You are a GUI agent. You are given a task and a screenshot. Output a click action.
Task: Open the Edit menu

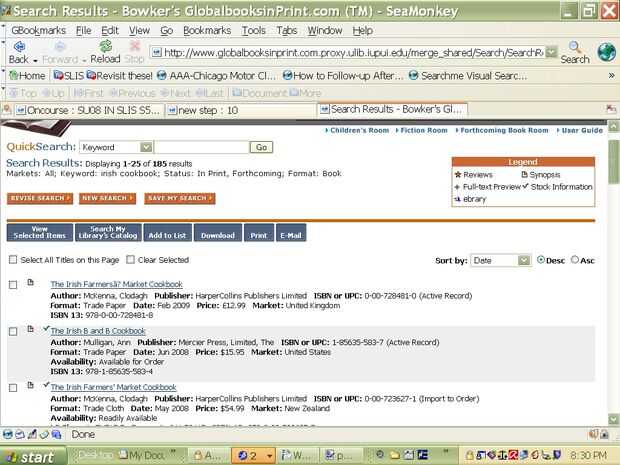110,30
